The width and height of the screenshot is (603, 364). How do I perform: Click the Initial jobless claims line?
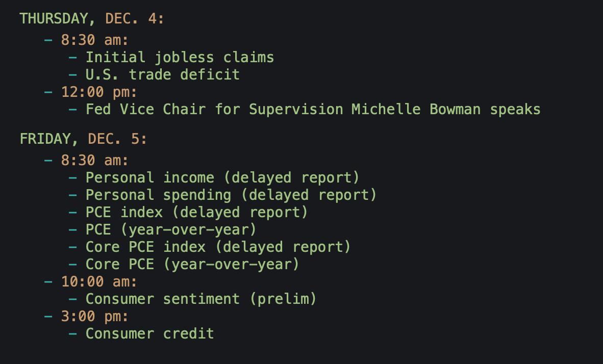[x=180, y=57]
